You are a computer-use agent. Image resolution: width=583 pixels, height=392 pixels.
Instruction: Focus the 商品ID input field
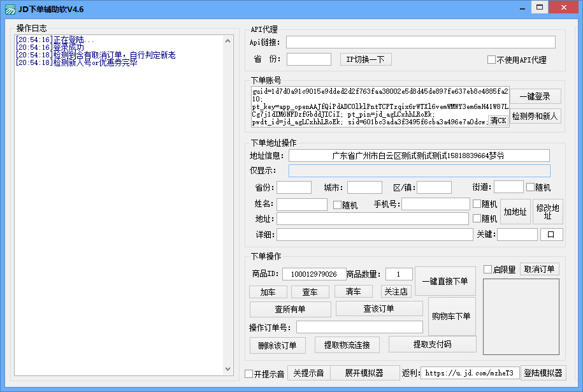tap(313, 274)
